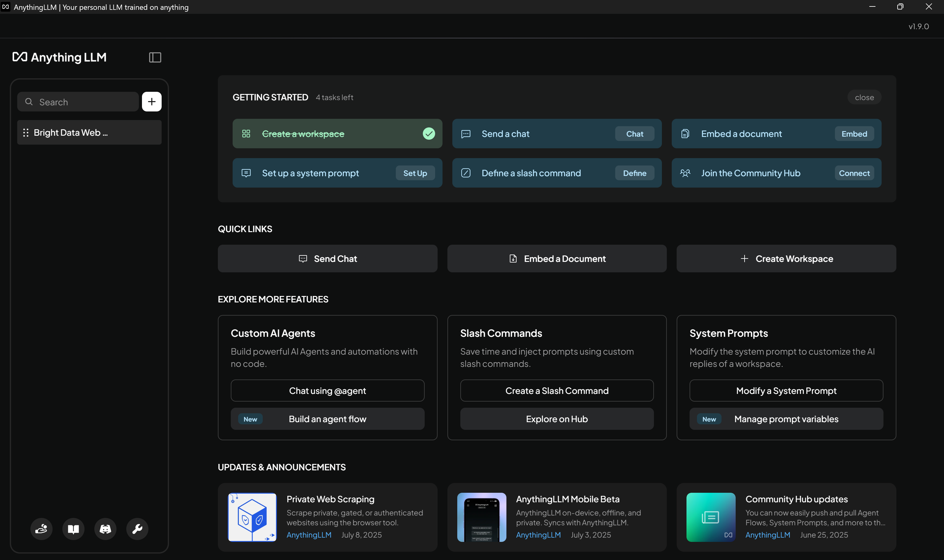Click the new workspace plus icon
This screenshot has width=944, height=560.
pyautogui.click(x=152, y=102)
